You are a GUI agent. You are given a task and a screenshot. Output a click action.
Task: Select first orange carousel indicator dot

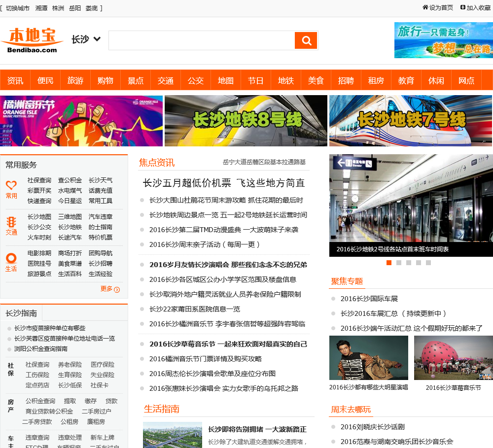pyautogui.click(x=389, y=263)
